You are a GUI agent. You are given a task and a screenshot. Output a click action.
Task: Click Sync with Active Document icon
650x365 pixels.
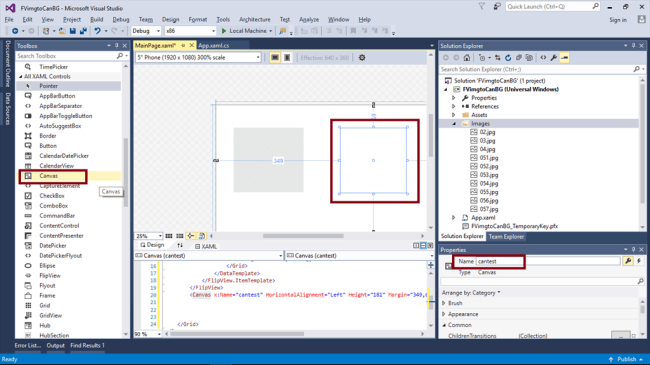(x=497, y=58)
